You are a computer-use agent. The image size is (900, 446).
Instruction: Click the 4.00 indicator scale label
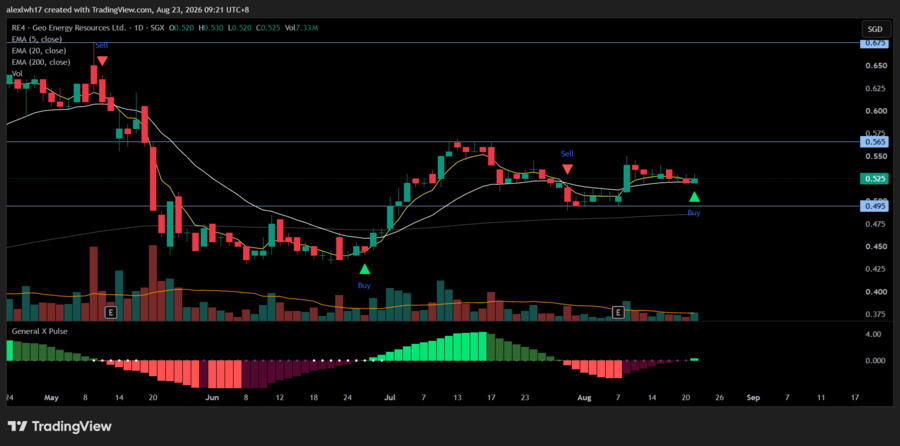874,334
